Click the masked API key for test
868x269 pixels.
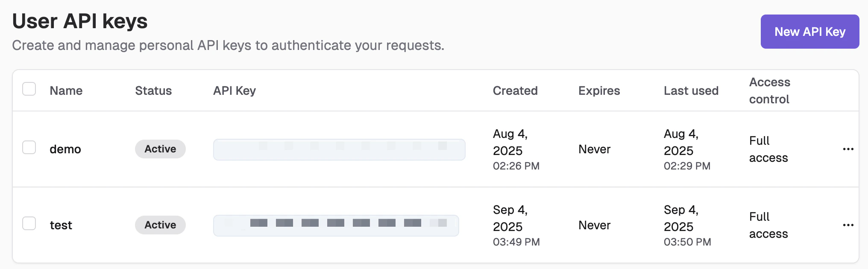(336, 225)
